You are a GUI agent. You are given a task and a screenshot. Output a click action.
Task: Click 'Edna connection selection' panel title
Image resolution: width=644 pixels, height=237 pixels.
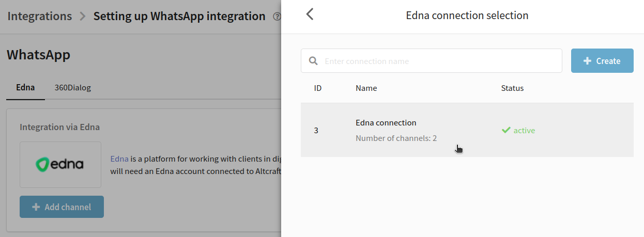(x=467, y=15)
